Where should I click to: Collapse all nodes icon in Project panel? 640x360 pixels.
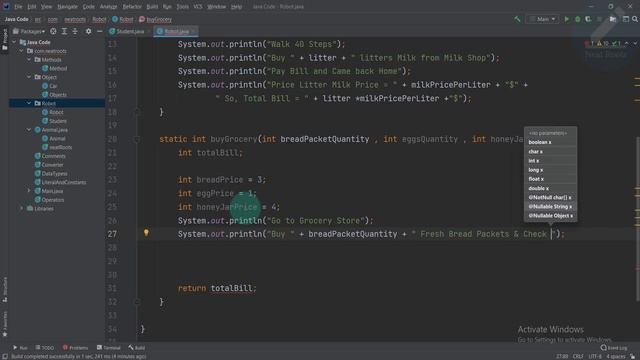75,31
